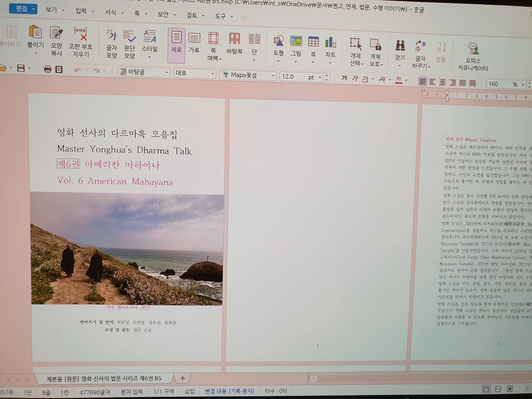Expand the Save icon dropdown arrow

tap(30, 69)
